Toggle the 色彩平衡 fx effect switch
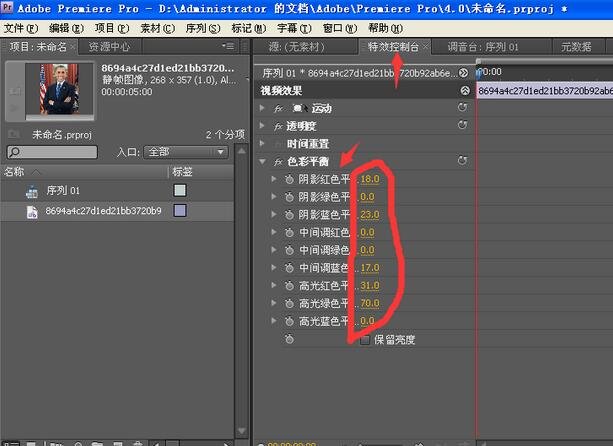Screen dimensions: 613x446 278,161
